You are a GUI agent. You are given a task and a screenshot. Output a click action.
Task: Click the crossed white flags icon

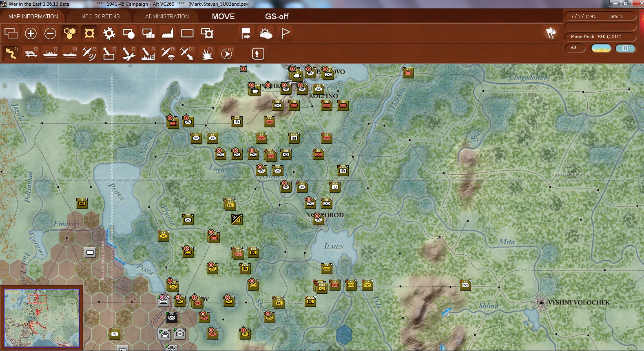pyautogui.click(x=551, y=33)
